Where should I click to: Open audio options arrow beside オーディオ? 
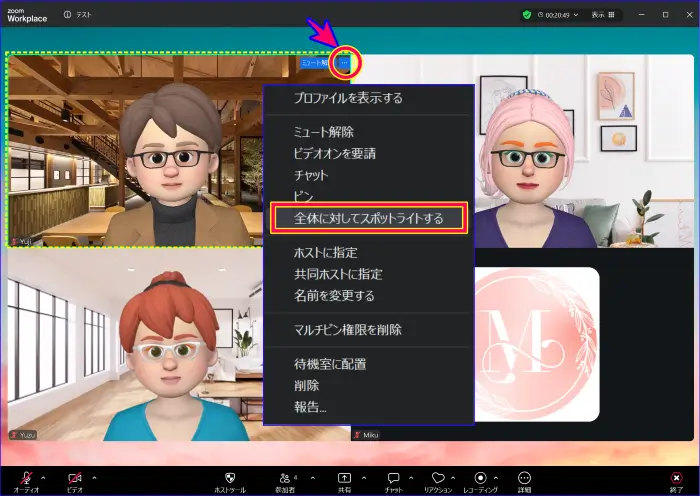(x=43, y=478)
